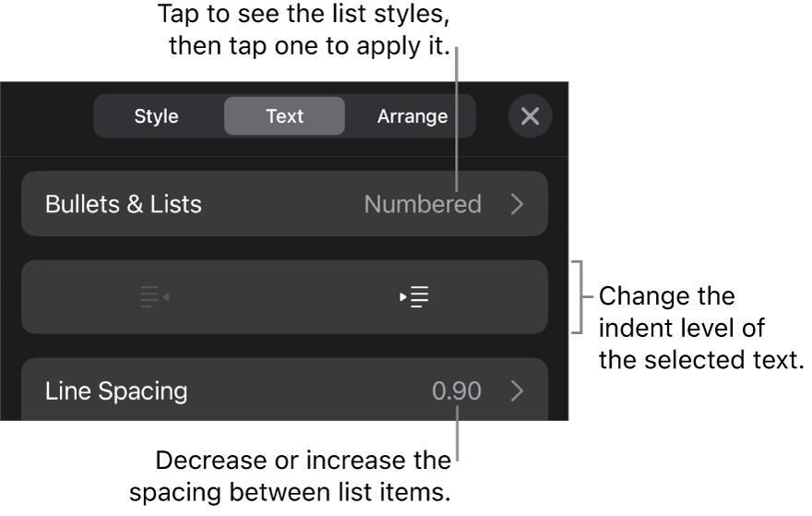Click the 0.90 line spacing value
Screen dimensions: 812x516
click(x=457, y=390)
